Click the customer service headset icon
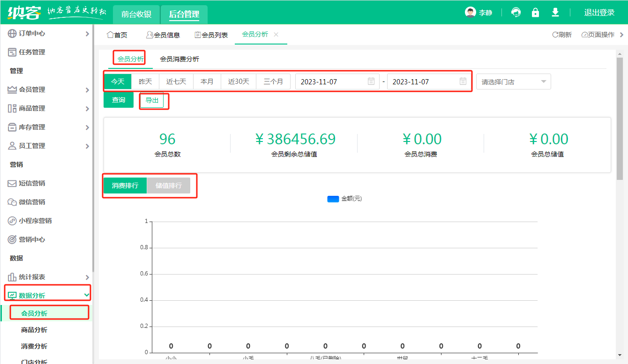The image size is (628, 364). coord(516,13)
